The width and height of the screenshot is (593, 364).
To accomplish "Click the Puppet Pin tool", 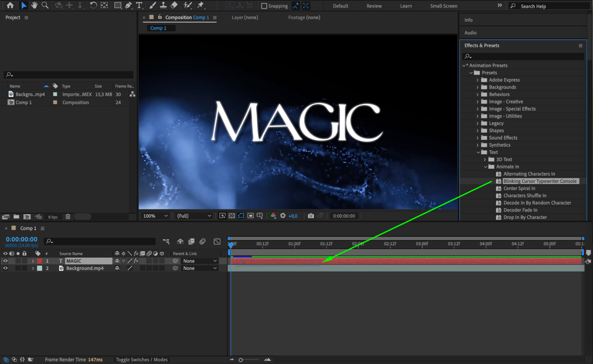I will click(201, 5).
